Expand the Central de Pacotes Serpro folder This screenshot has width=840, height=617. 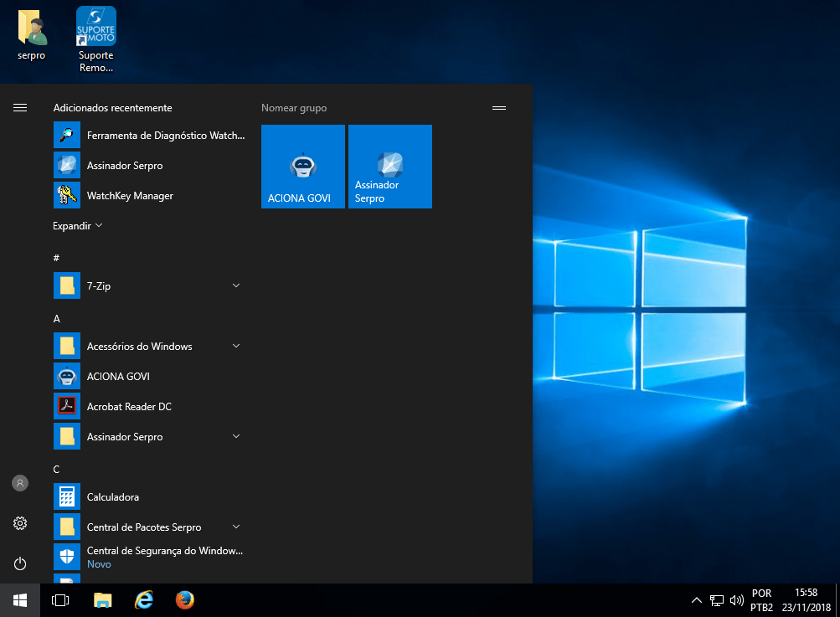(x=236, y=527)
